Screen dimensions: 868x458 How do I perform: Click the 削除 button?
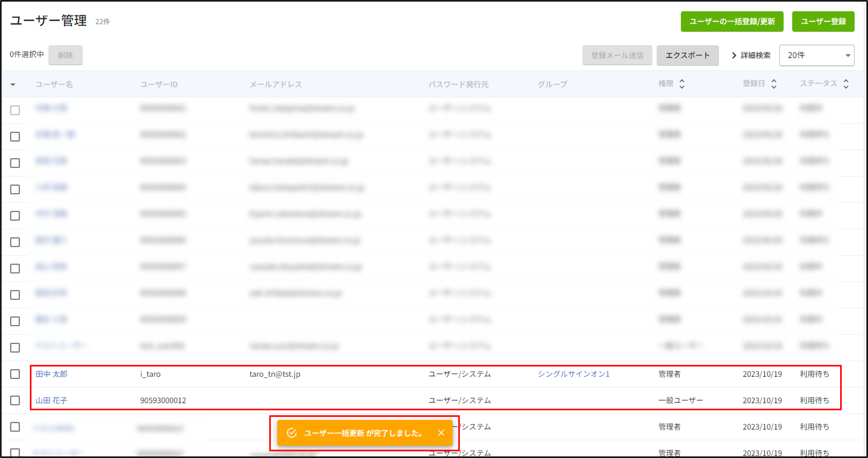point(65,55)
